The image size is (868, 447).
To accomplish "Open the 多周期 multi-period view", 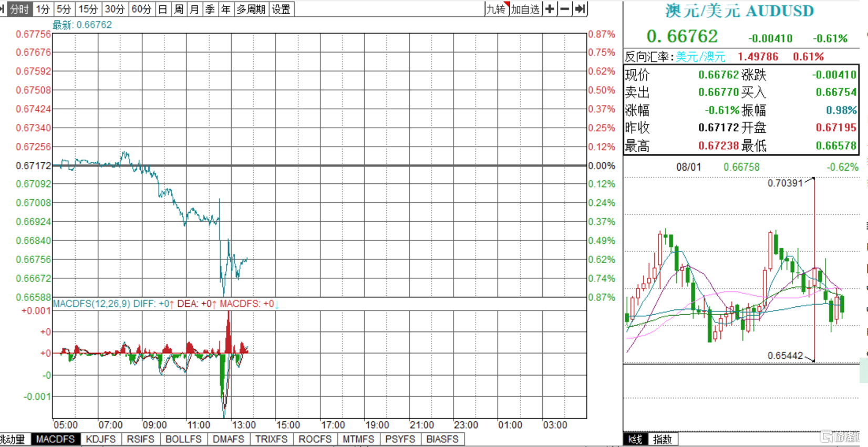I will pyautogui.click(x=251, y=9).
